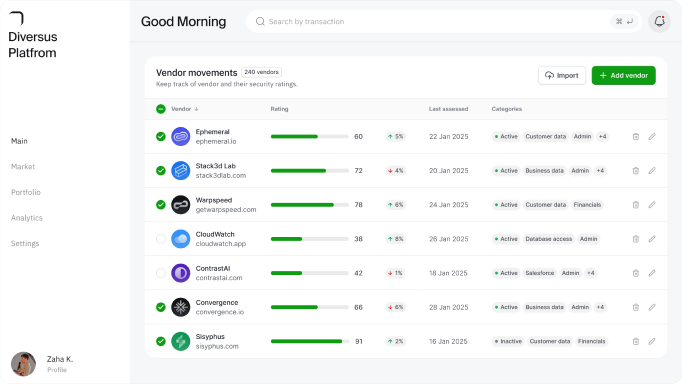Viewport: 682px width, 384px height.
Task: Click the Warpspeed vendor logo
Action: tap(181, 205)
